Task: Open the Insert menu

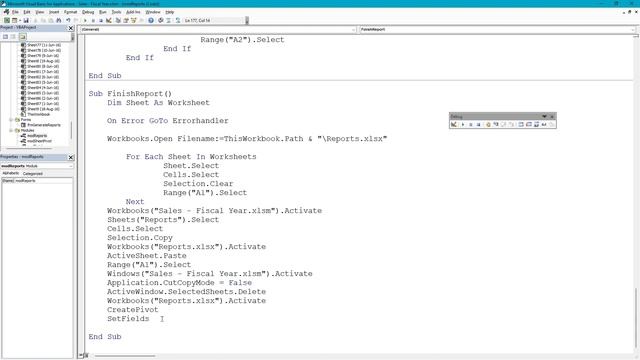Action: pos(54,12)
